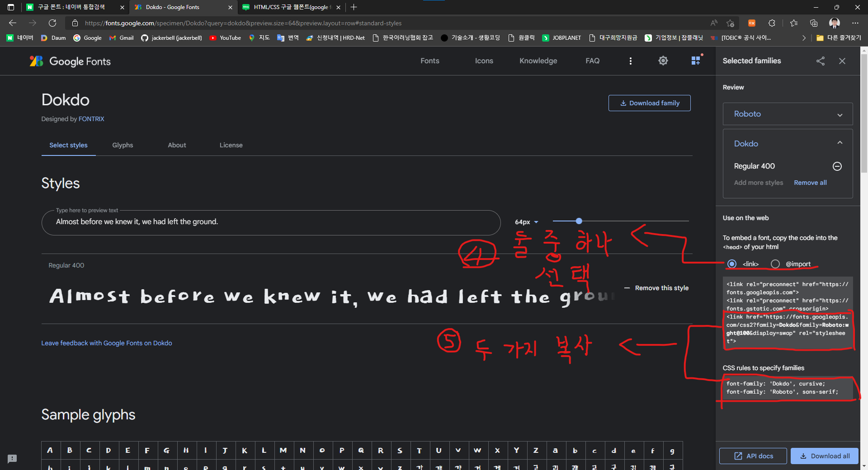Click the preview text input field
The height and width of the screenshot is (470, 868).
271,222
